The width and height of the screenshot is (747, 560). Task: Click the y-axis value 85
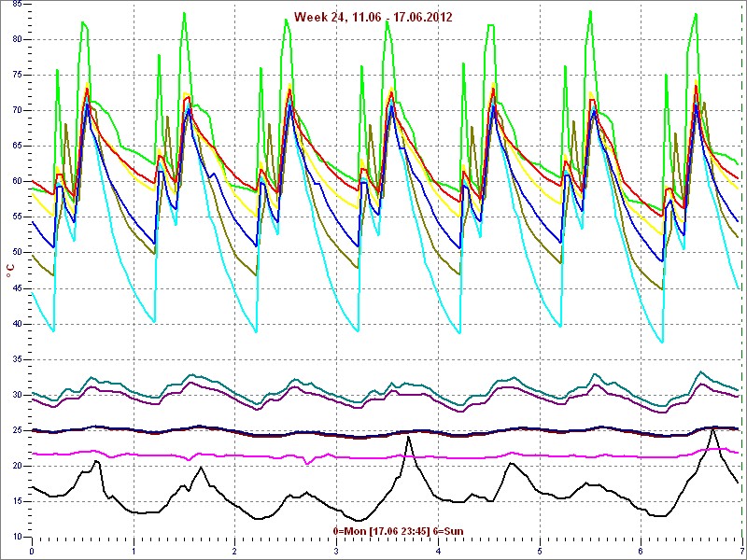click(x=16, y=4)
